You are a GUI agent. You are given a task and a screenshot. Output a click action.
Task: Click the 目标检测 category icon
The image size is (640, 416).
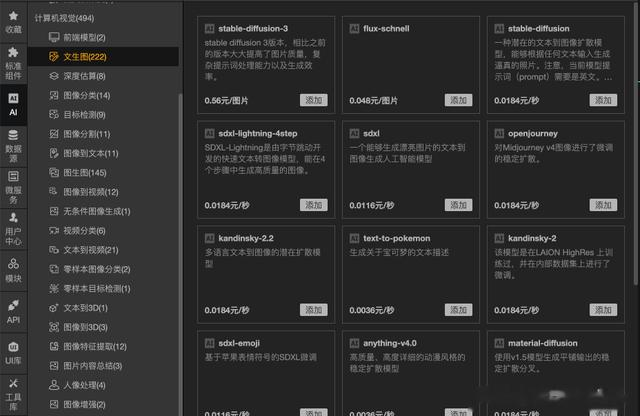tap(54, 114)
